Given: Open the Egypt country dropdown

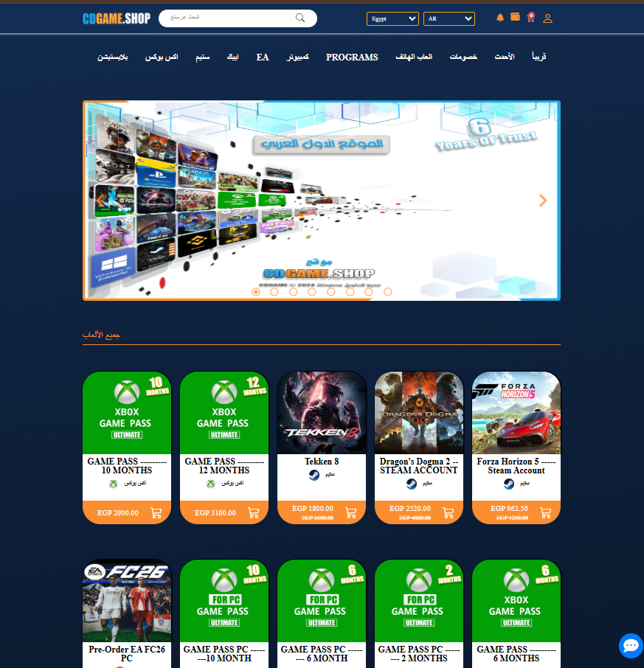Looking at the screenshot, I should 392,18.
